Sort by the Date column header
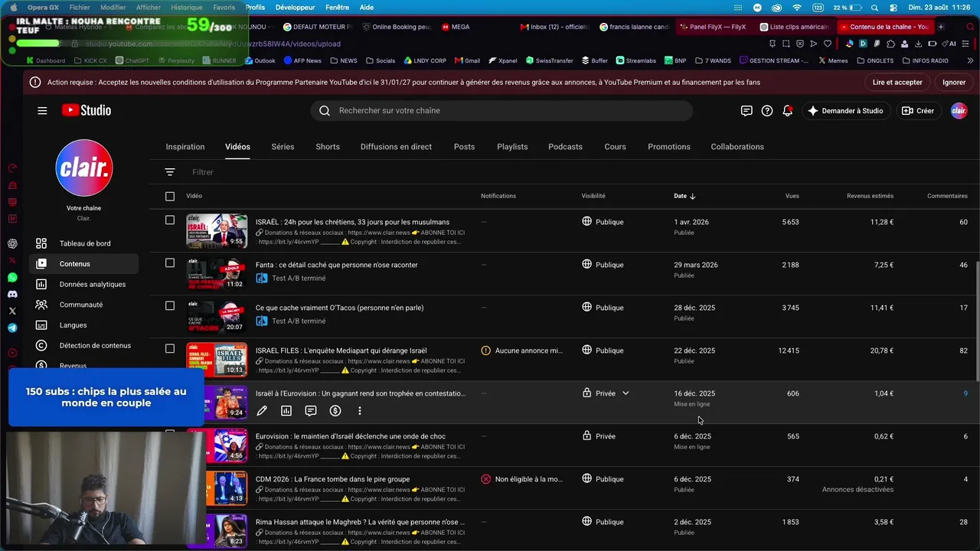This screenshot has height=551, width=980. point(684,196)
